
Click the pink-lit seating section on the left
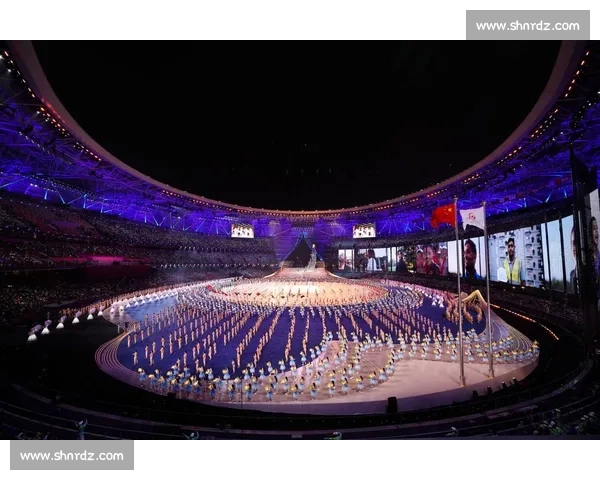pyautogui.click(x=90, y=260)
